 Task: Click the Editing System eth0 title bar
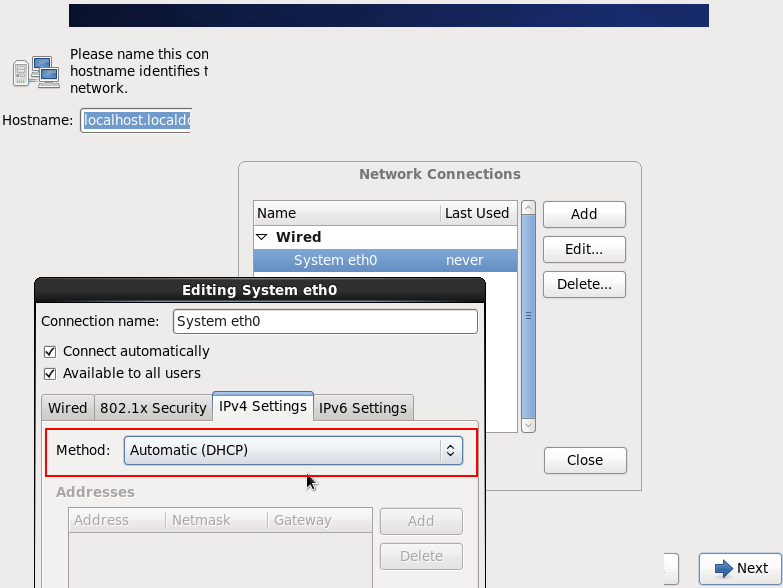click(260, 290)
